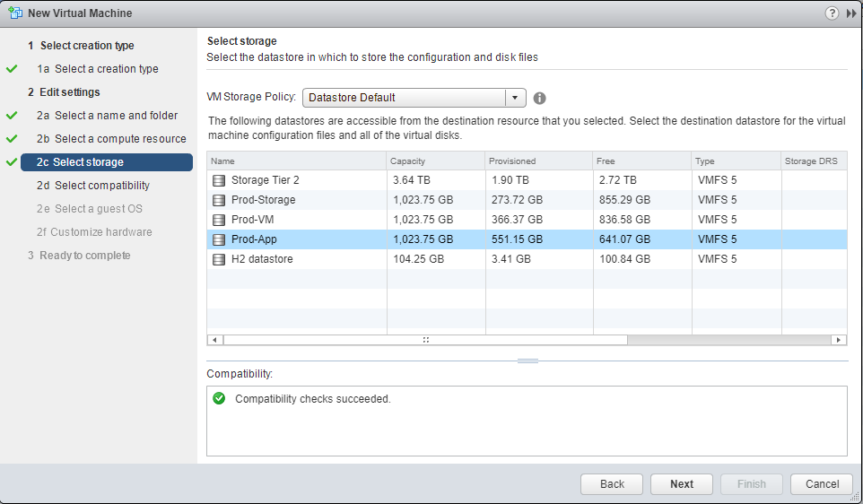Click the green checkmark beside step 2a
The height and width of the screenshot is (504, 863).
[x=12, y=116]
